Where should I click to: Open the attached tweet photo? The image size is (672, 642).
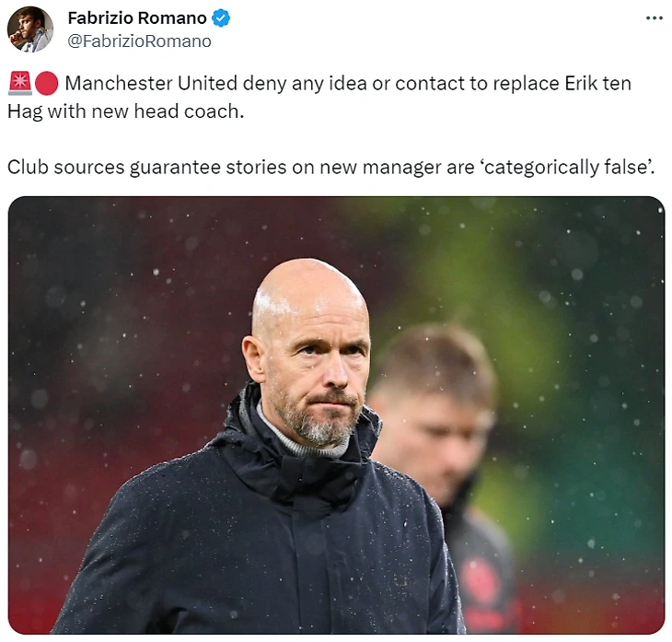pos(336,415)
